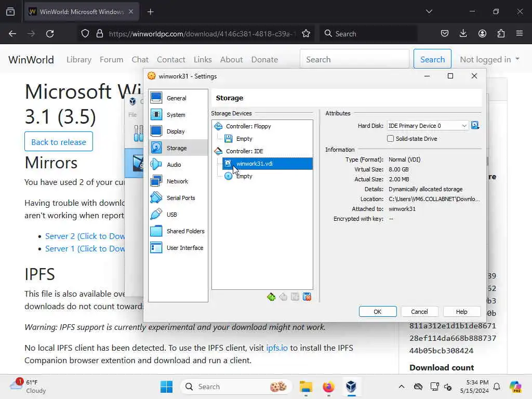Click Cancel in Settings dialog
532x399 pixels.
tap(419, 312)
